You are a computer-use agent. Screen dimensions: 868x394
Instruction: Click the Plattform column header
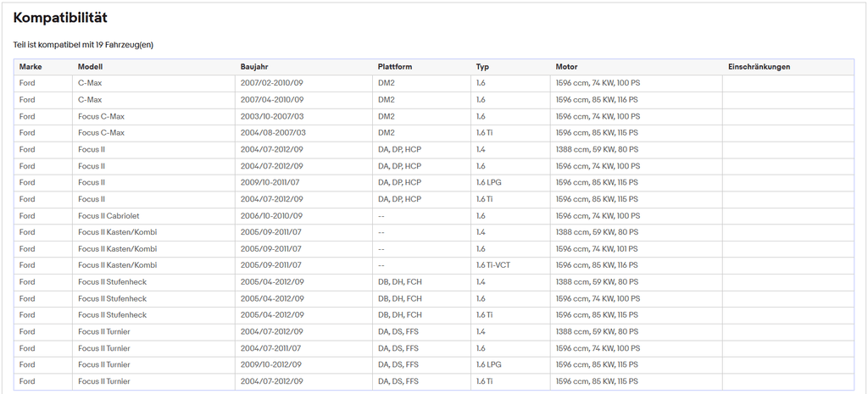[x=395, y=67]
